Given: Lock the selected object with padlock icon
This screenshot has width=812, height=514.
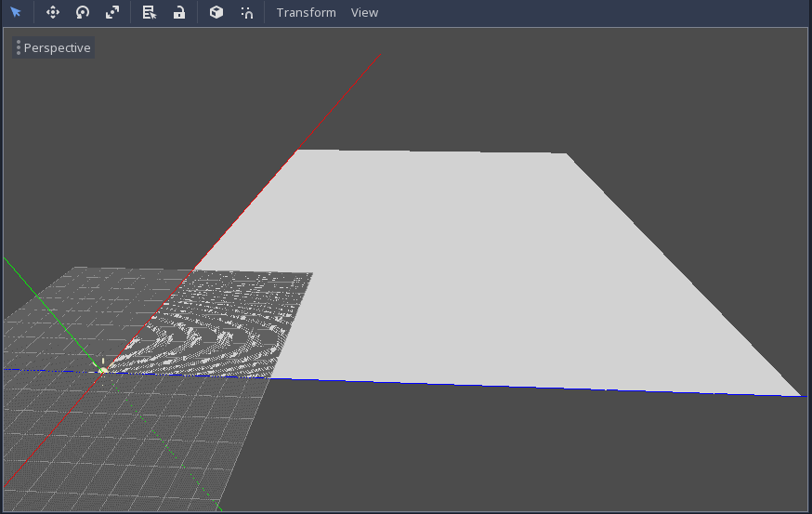Looking at the screenshot, I should 179,13.
